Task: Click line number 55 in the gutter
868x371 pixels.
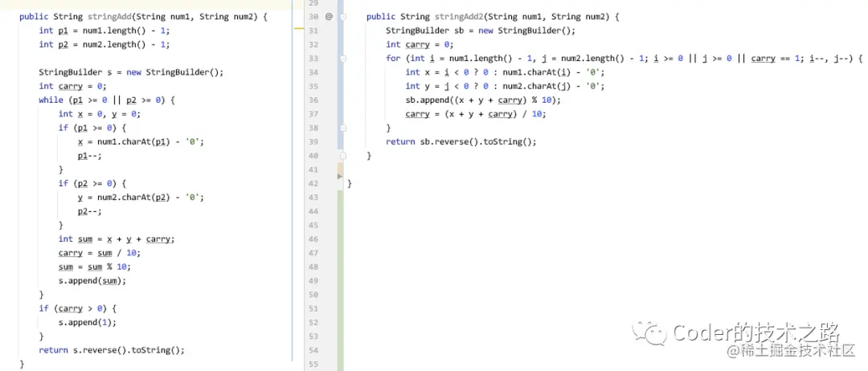Action: pyautogui.click(x=314, y=365)
